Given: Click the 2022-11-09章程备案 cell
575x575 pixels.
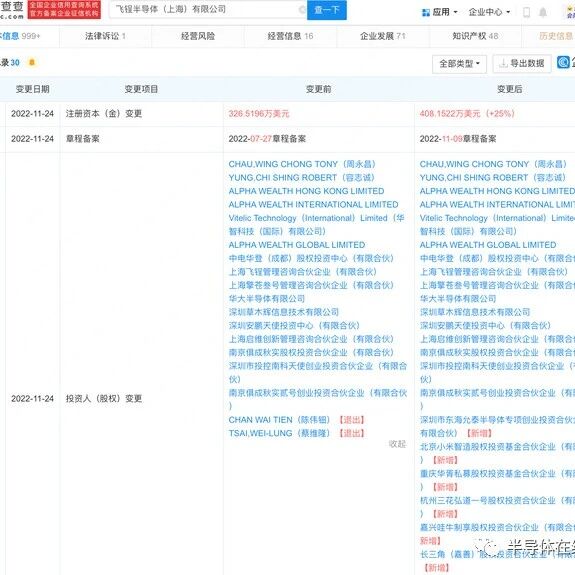Looking at the screenshot, I should 458,139.
